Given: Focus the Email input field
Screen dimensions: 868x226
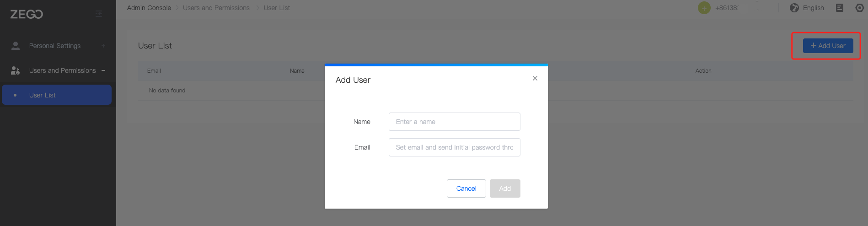Looking at the screenshot, I should click(454, 147).
